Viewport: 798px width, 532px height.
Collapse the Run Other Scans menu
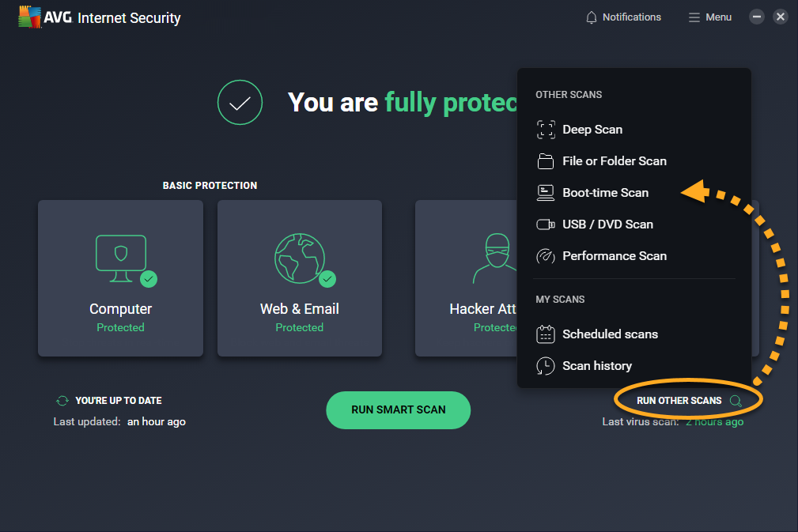point(689,401)
